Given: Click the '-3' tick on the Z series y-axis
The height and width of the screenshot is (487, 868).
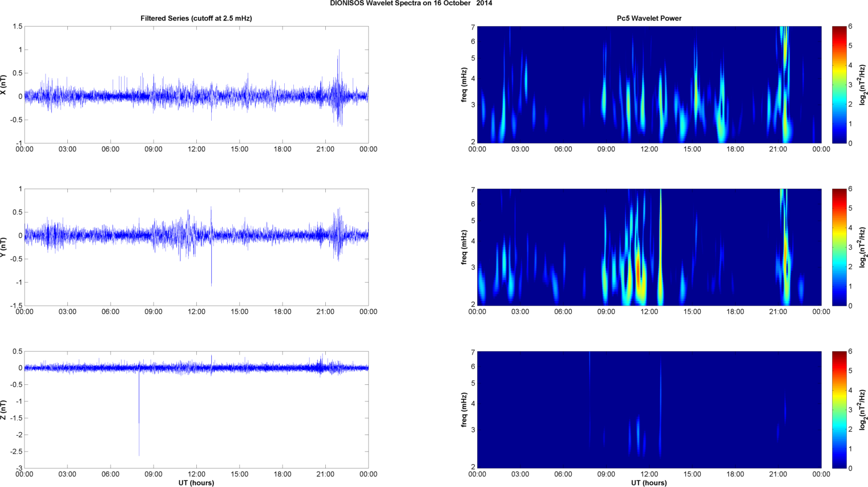Looking at the screenshot, I should [19, 468].
